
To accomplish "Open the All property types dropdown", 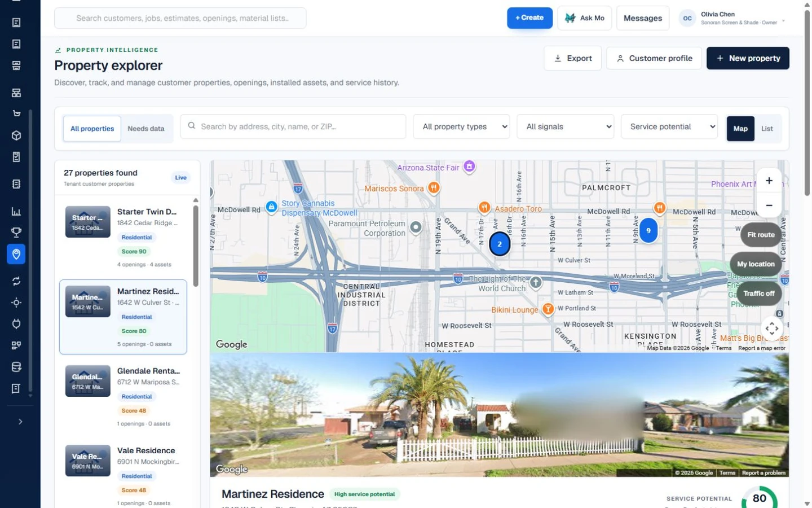I will pos(461,126).
